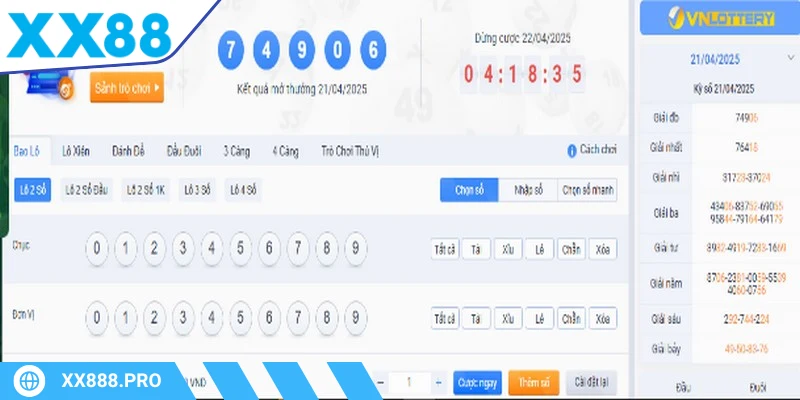
Task: Click the plus stepper for bet multiplier
Action: (438, 382)
